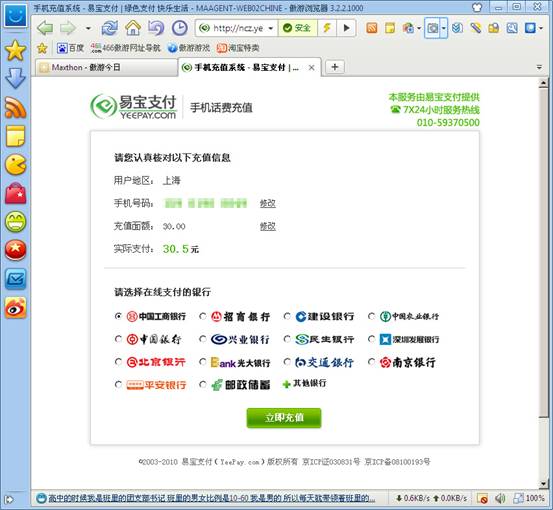Click the go play arrow button

346,28
